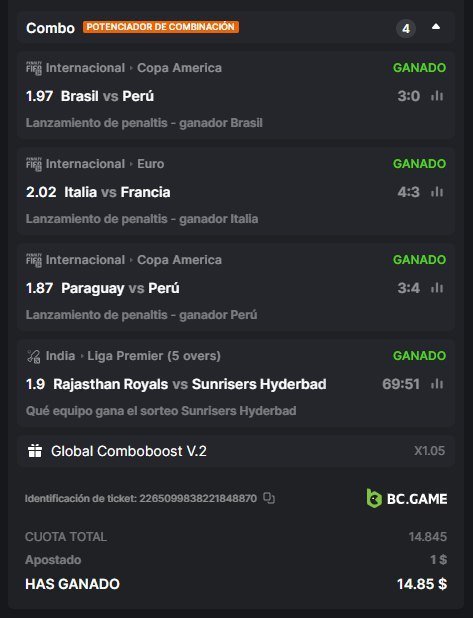Open the Paraguay vs Perú match
This screenshot has height=618, width=473.
[x=120, y=288]
